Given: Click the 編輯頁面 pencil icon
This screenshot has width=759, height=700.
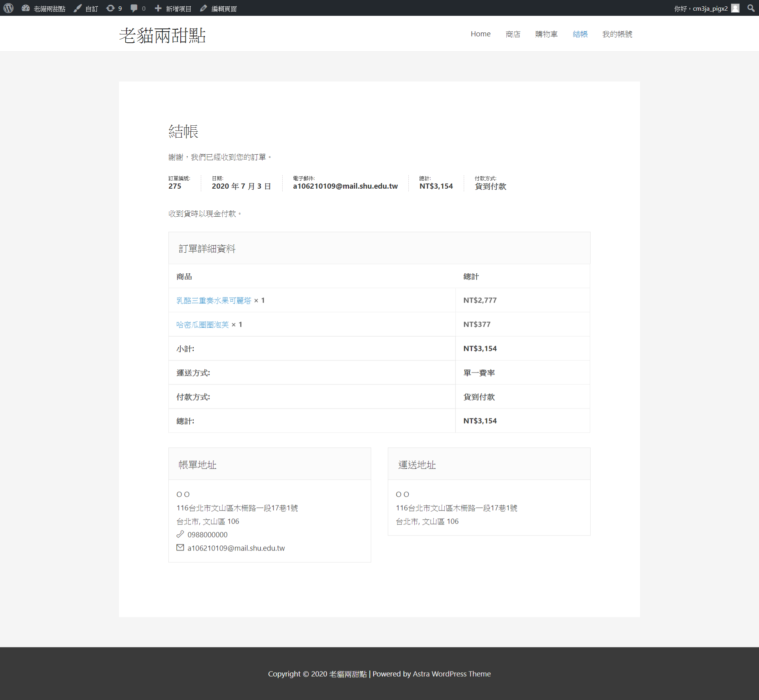Looking at the screenshot, I should (x=204, y=8).
